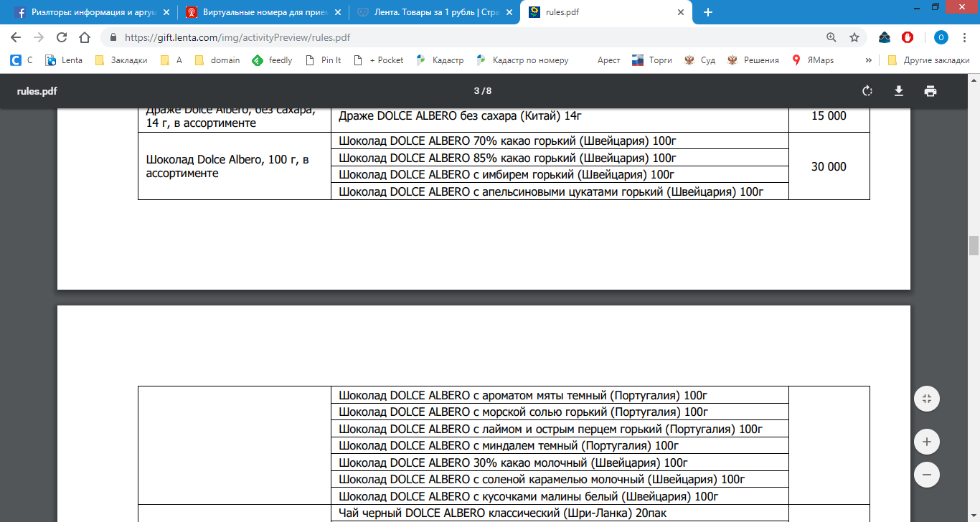980x522 pixels.
Task: Click the 30 000 table cell
Action: pyautogui.click(x=829, y=166)
